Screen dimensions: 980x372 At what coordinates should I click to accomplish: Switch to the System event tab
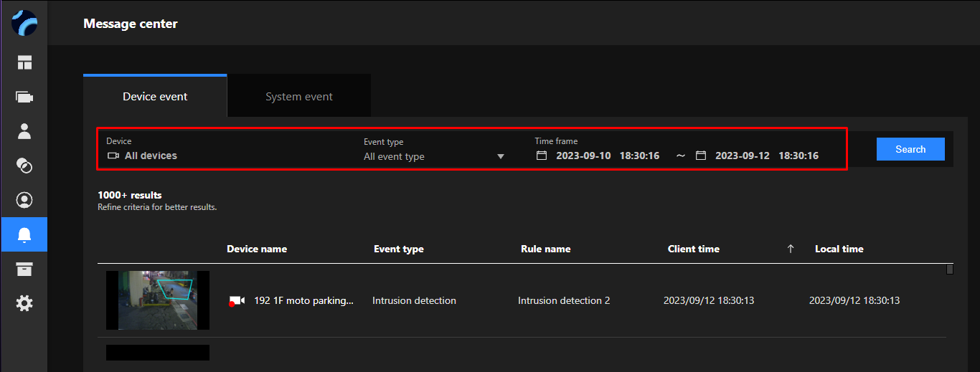[x=299, y=96]
